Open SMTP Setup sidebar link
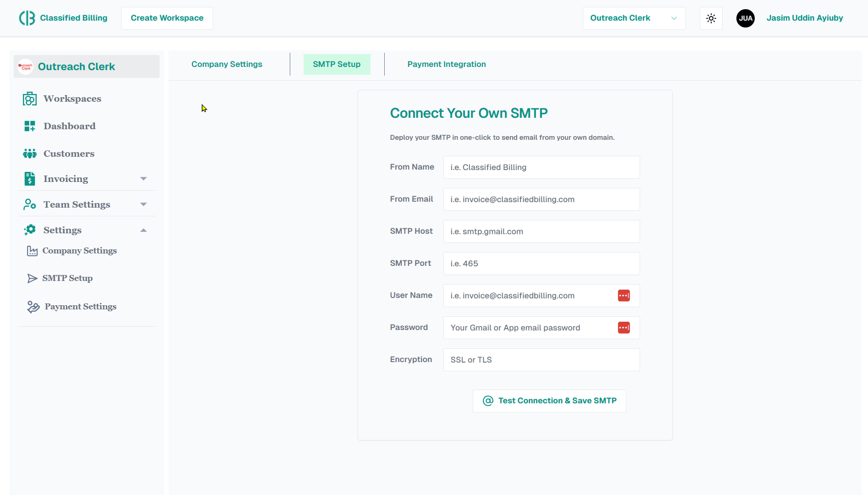This screenshot has height=495, width=868. pyautogui.click(x=67, y=278)
